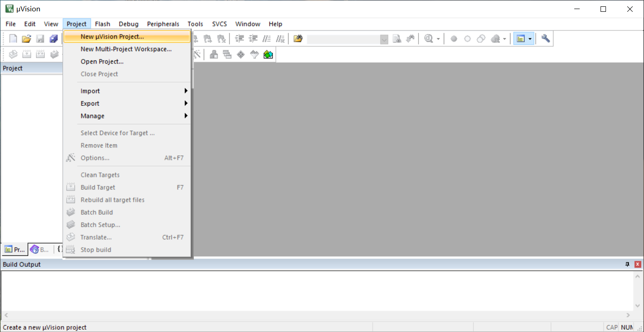This screenshot has width=644, height=332.
Task: Click NUM indicator in status bar
Action: (627, 327)
